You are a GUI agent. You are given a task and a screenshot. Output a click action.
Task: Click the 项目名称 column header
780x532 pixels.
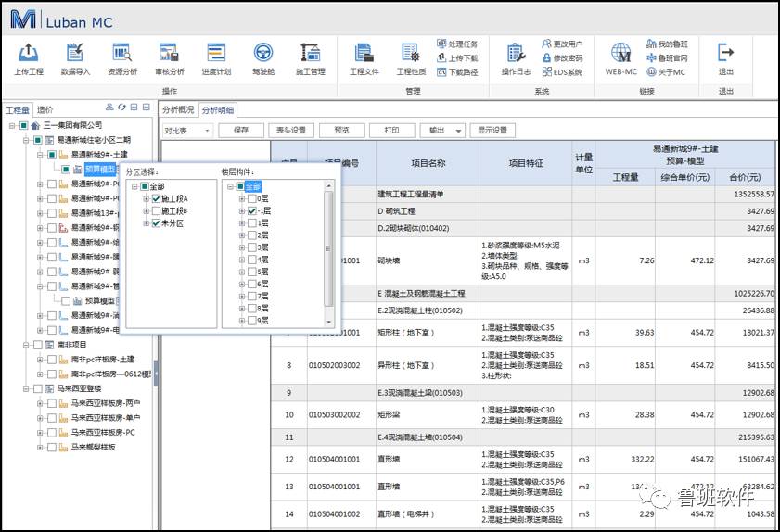click(428, 163)
